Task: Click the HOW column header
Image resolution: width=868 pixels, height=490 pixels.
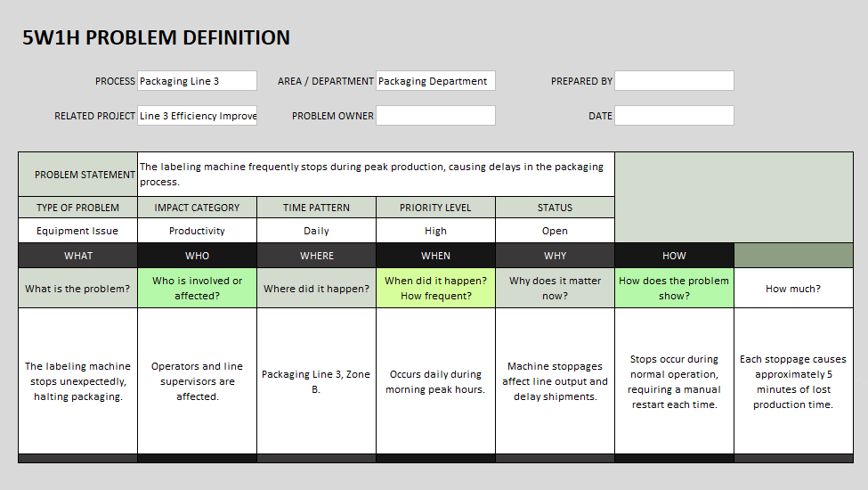Action: pyautogui.click(x=674, y=256)
